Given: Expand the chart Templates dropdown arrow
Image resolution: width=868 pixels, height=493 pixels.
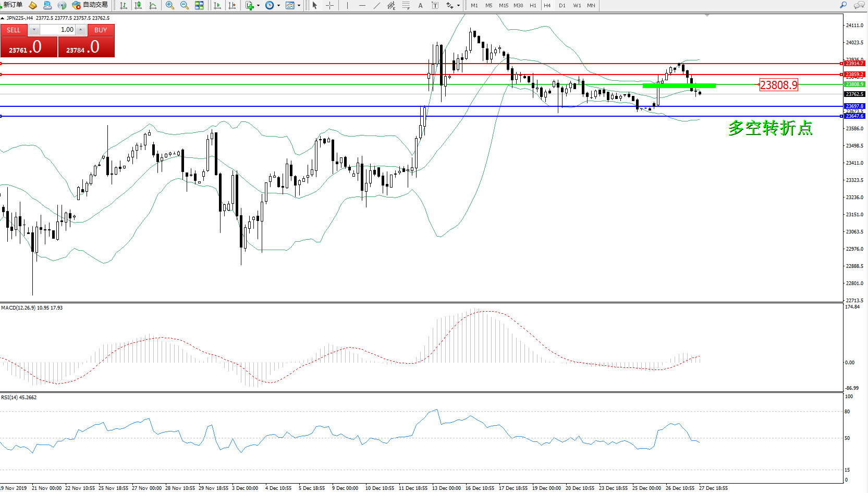Looking at the screenshot, I should (299, 6).
